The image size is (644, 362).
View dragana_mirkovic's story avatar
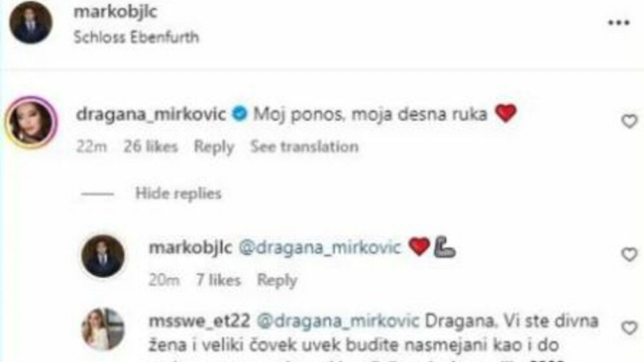31,122
